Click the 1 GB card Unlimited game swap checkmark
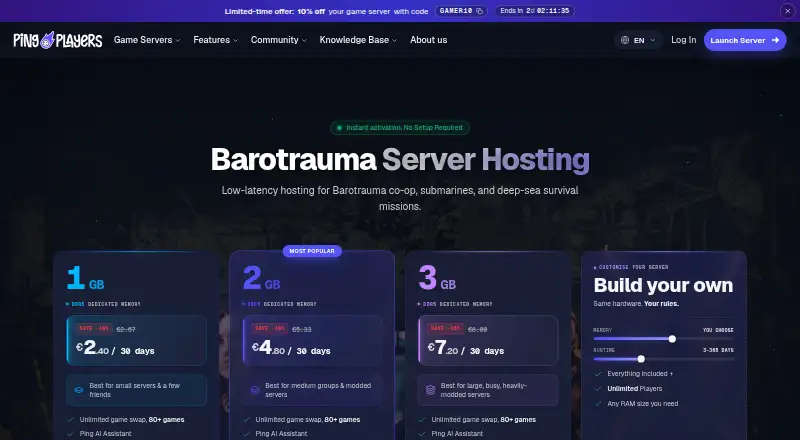Screen dimensions: 800x440 [71, 420]
